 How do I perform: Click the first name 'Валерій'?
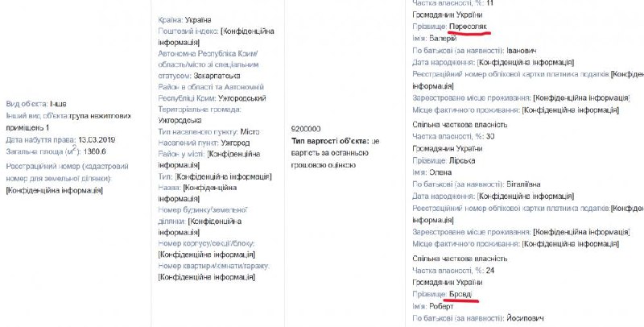[x=443, y=39]
